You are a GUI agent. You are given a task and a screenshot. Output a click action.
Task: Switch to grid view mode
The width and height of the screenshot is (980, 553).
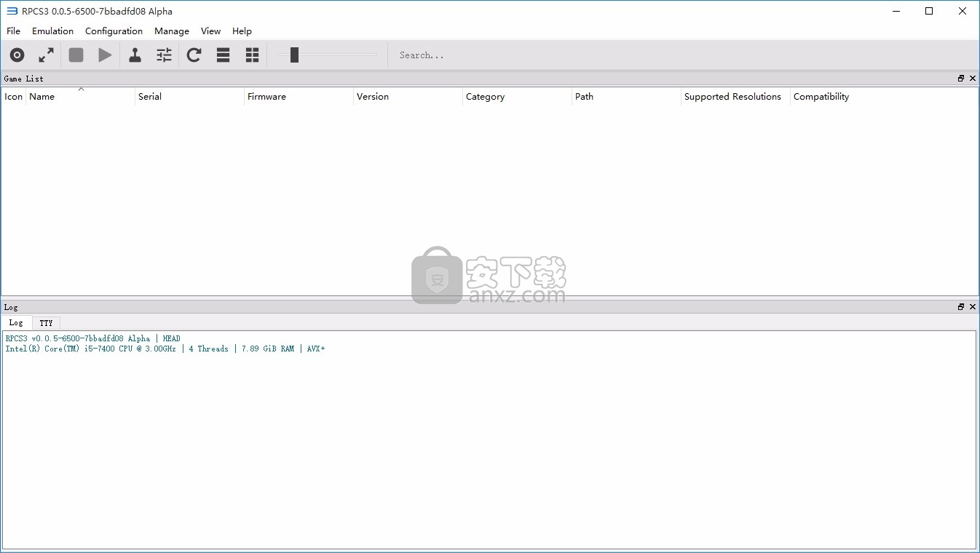coord(252,55)
